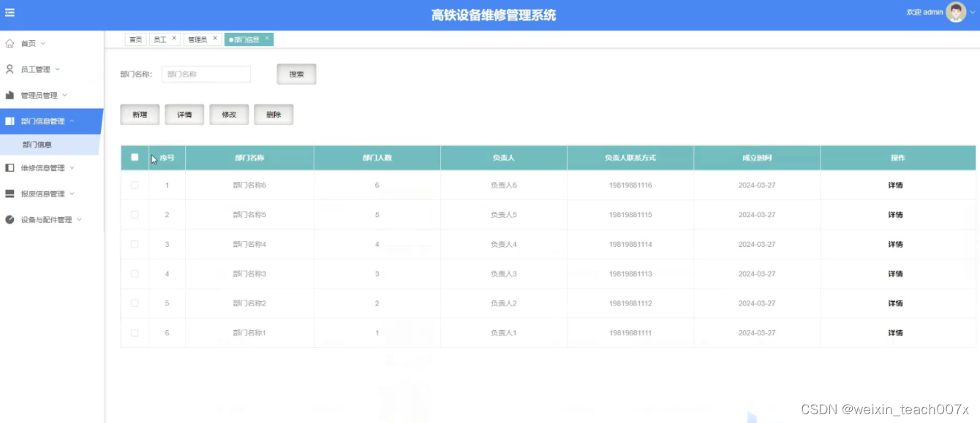Expand the 设备与配件管理 menu chevron

79,219
